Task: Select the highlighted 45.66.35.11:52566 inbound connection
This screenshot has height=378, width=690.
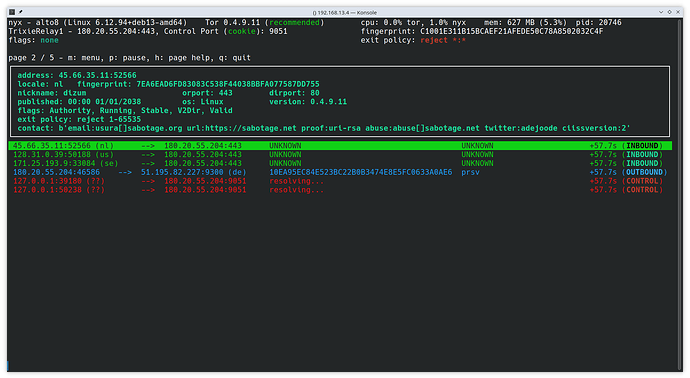Action: [340, 146]
